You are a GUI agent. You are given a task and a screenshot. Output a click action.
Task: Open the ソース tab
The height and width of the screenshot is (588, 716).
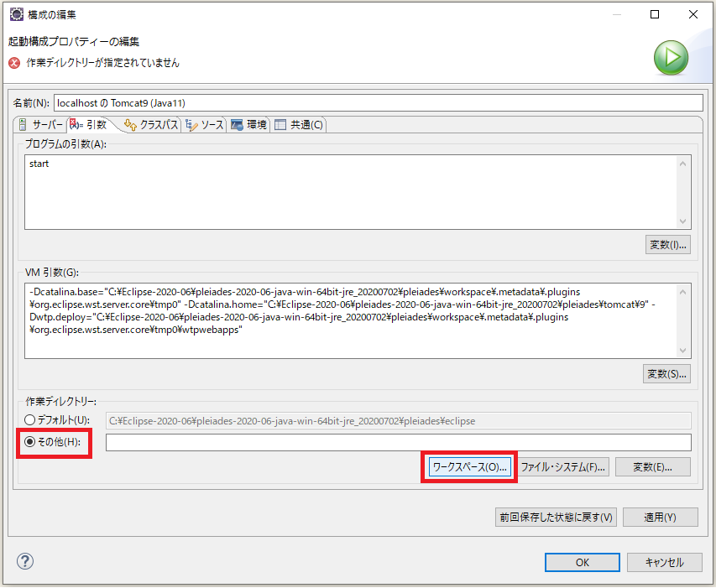205,124
